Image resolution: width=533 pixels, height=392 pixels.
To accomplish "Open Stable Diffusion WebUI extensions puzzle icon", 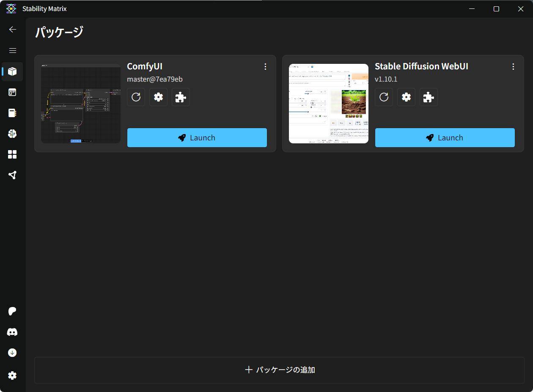I will point(429,97).
